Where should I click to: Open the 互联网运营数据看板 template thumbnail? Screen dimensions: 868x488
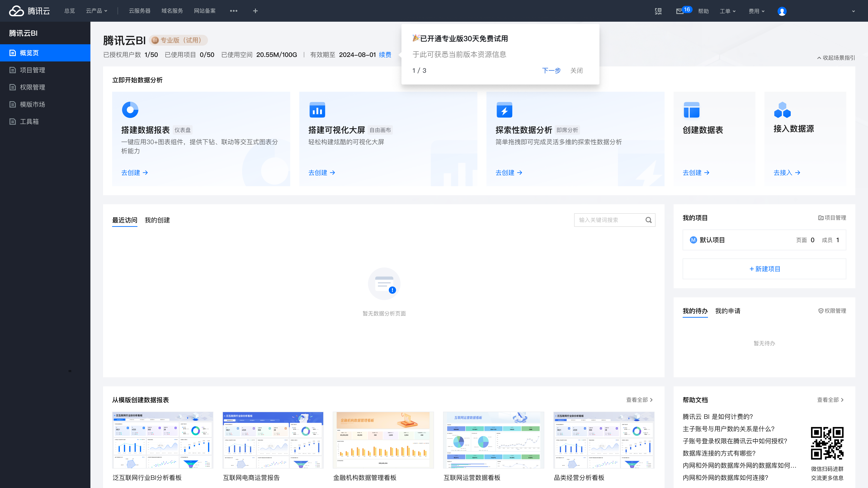[493, 440]
